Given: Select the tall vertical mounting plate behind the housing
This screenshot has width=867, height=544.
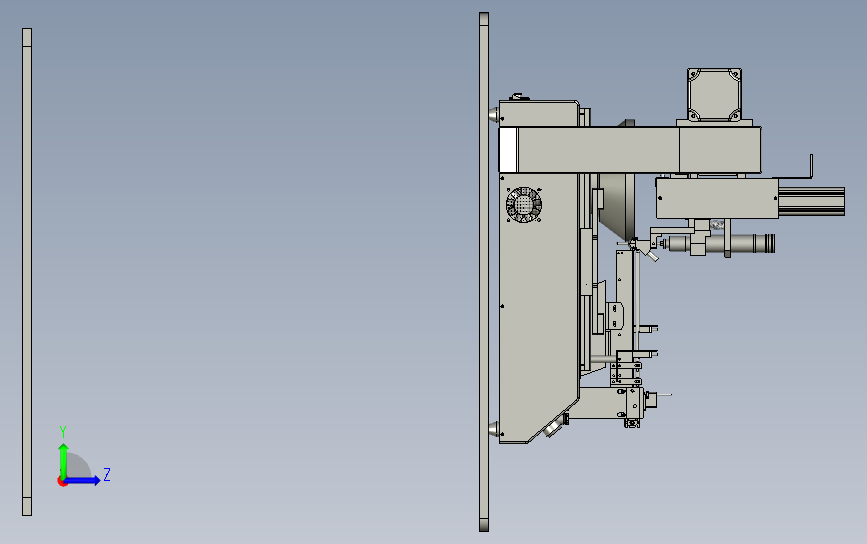Looking at the screenshot, I should point(484,272).
